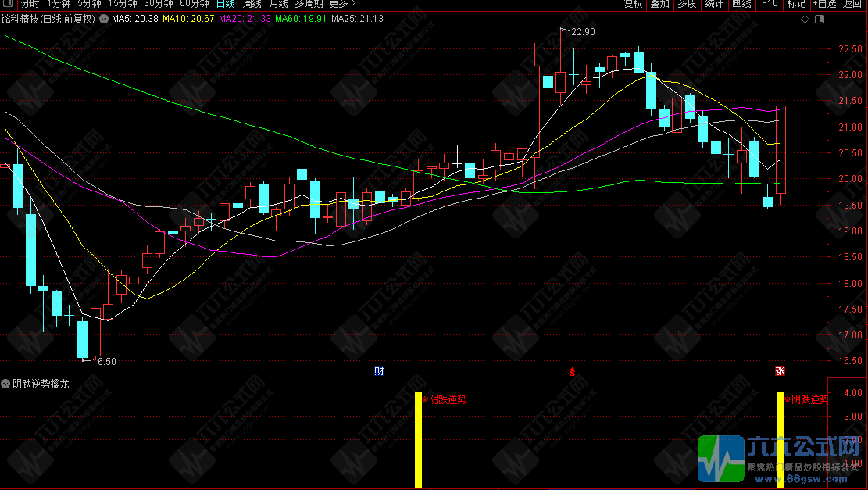Click the 阴跌逆势擒龙 indicator name
Screen dimensions: 868x490
tap(41, 384)
